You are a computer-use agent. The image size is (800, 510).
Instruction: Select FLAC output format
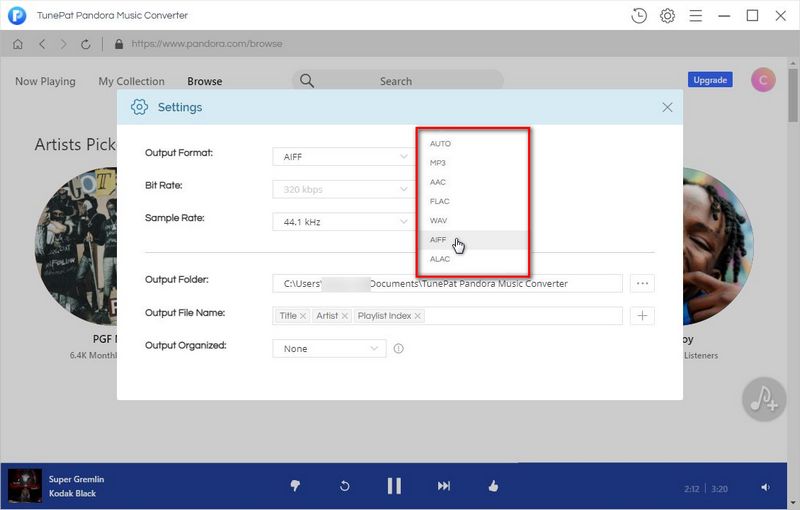[x=473, y=201]
